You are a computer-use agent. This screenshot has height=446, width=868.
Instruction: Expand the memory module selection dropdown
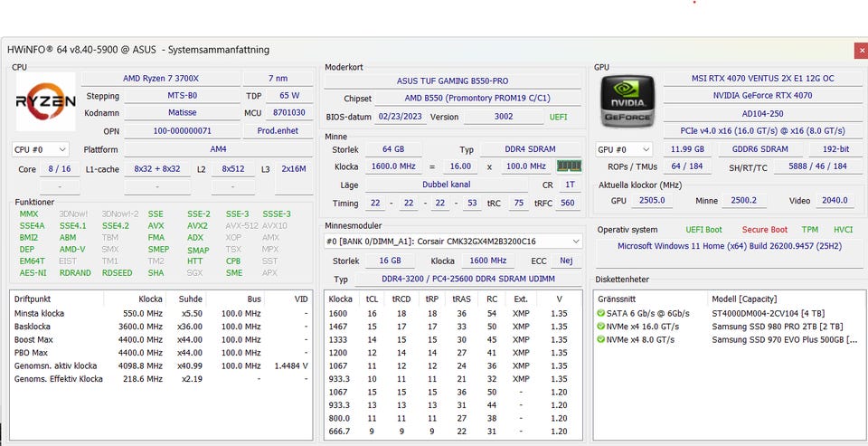click(x=452, y=242)
